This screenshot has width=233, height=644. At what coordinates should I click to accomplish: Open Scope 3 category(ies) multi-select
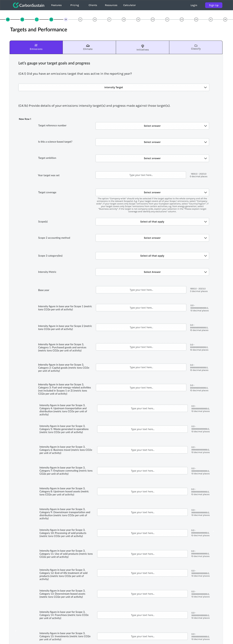click(x=152, y=256)
